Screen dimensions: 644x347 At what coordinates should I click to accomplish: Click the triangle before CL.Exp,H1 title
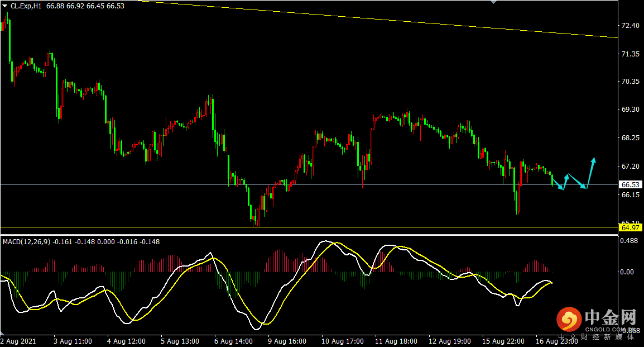pyautogui.click(x=4, y=6)
